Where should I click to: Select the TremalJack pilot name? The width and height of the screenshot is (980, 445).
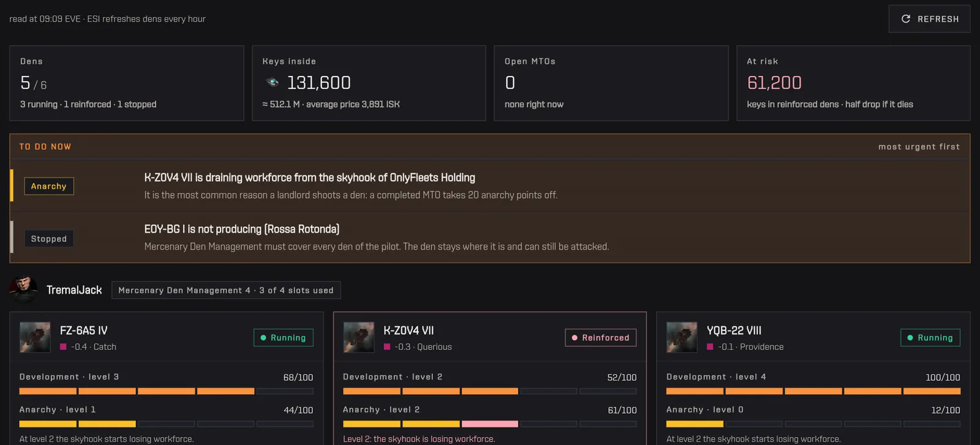pos(74,290)
